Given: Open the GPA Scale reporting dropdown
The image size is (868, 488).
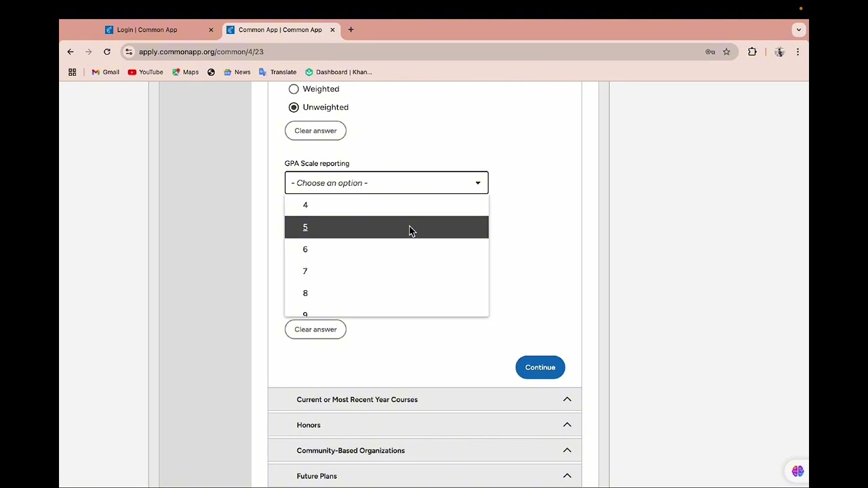Looking at the screenshot, I should point(387,183).
